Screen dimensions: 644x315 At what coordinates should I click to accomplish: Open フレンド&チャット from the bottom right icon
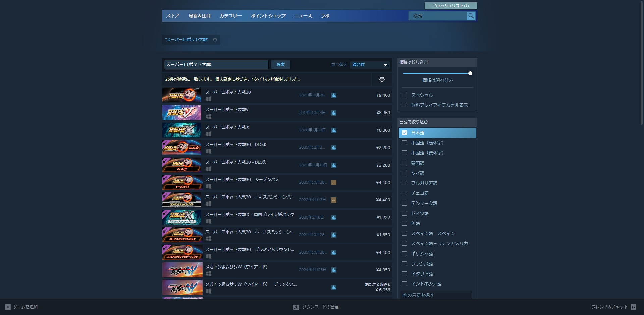coord(633,307)
